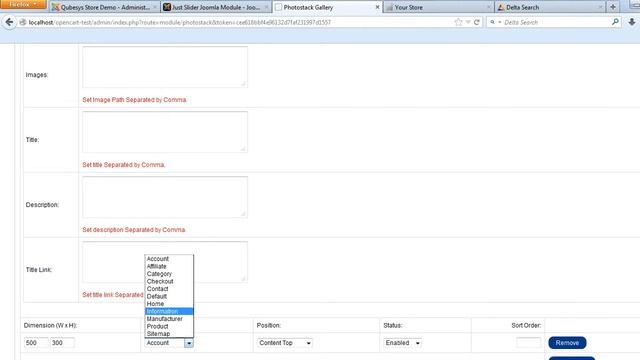Image resolution: width=640 pixels, height=360 pixels.
Task: Click 'Set title Separated by Comma' text
Action: tap(123, 165)
